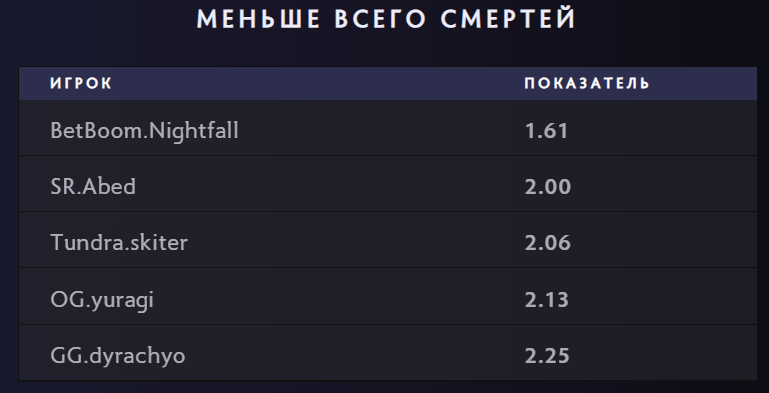Click the 1.61 value for Nightfall

pos(546,131)
